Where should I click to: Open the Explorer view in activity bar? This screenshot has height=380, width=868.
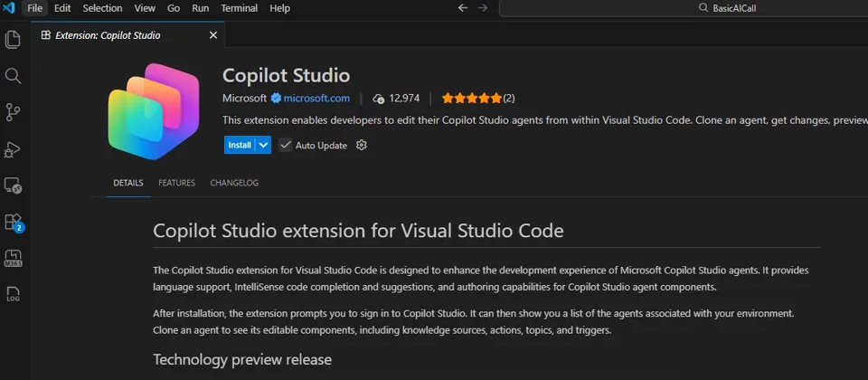[x=13, y=40]
